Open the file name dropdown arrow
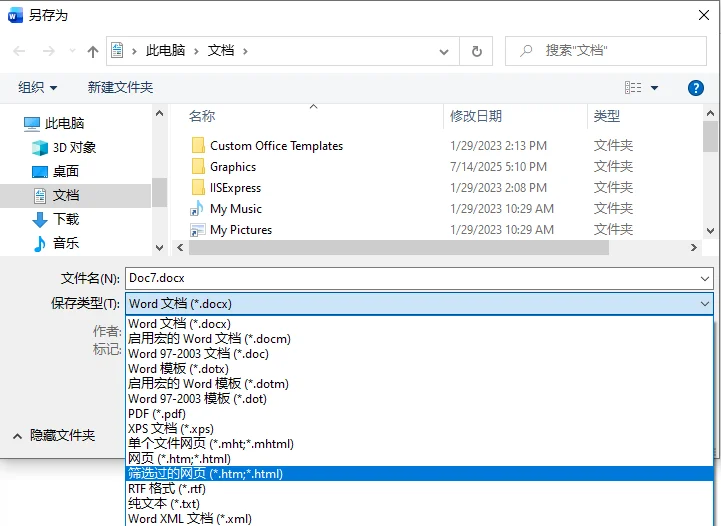The height and width of the screenshot is (526, 721). click(704, 279)
